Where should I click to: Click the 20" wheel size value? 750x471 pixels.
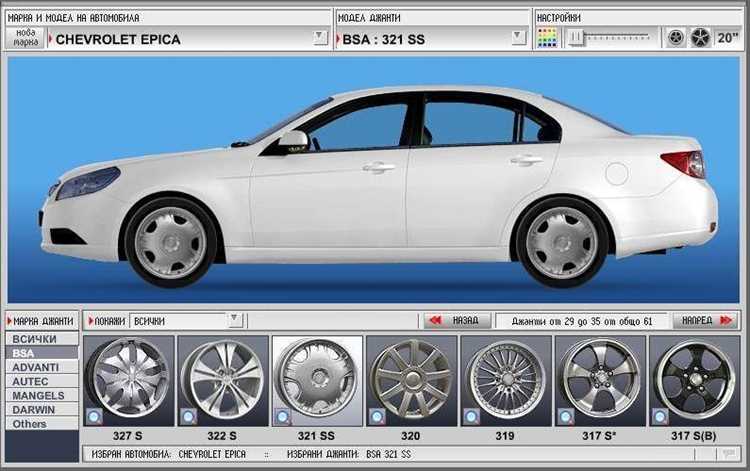[728, 38]
